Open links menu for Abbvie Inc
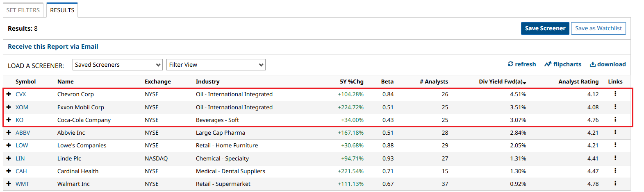This screenshot has height=192, width=644. click(x=615, y=132)
